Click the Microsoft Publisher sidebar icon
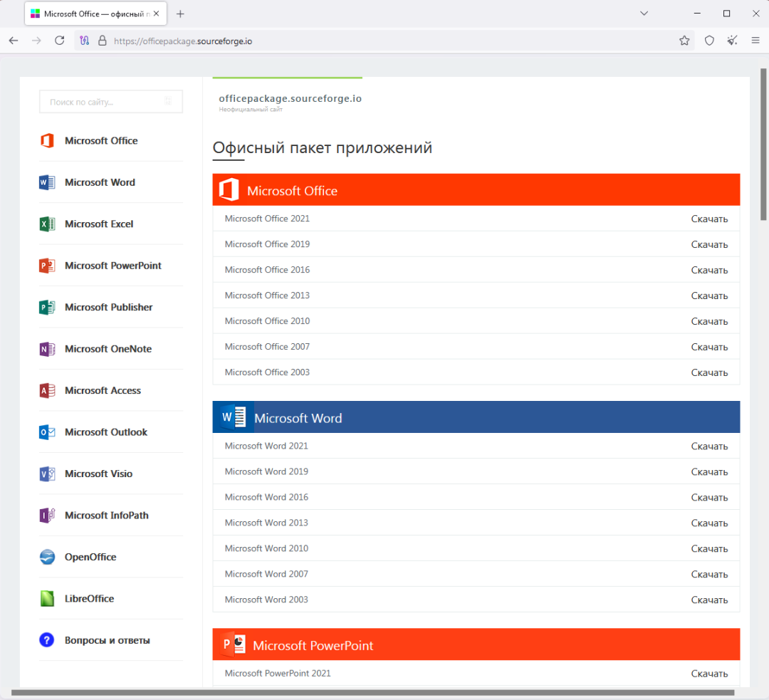The width and height of the screenshot is (769, 700). 47,308
